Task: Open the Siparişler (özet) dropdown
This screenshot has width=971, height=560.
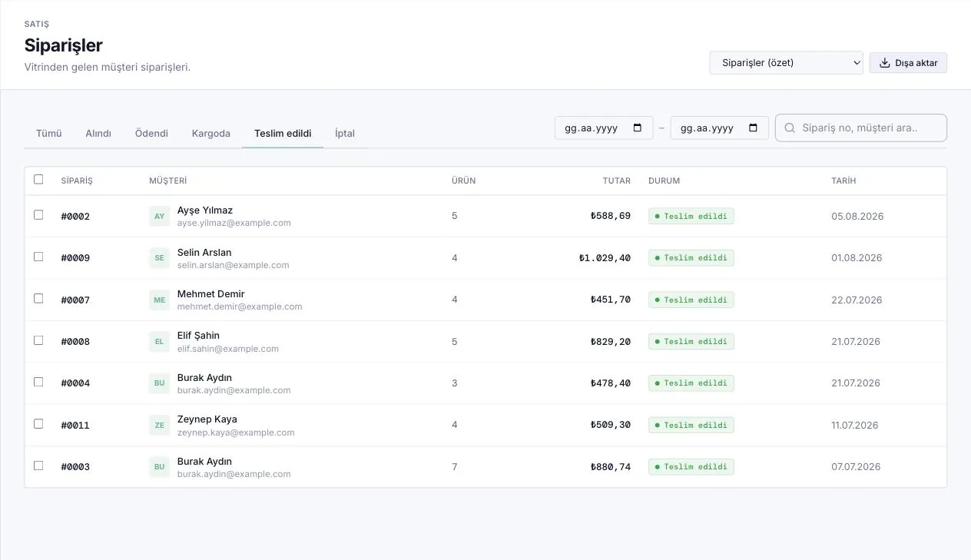Action: click(787, 63)
